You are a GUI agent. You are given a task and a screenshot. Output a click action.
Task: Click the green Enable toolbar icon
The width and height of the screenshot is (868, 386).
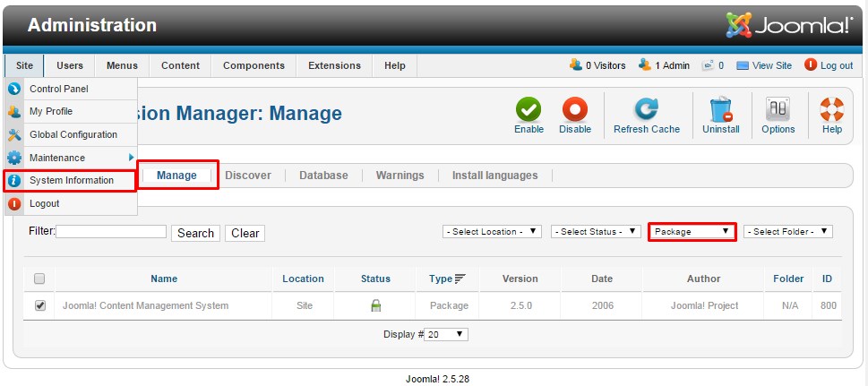tap(529, 109)
